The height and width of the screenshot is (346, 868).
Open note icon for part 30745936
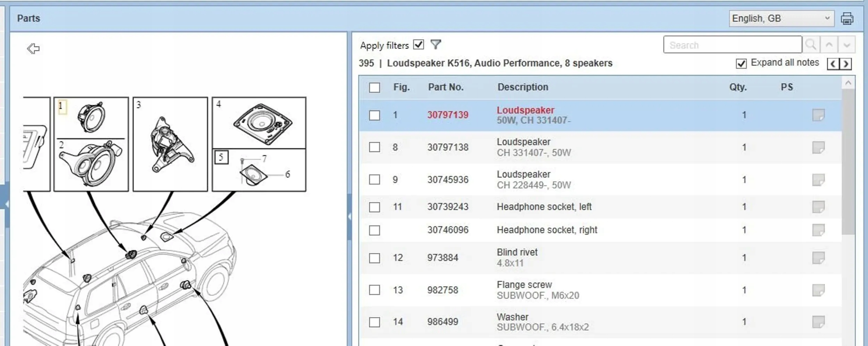[x=818, y=180]
